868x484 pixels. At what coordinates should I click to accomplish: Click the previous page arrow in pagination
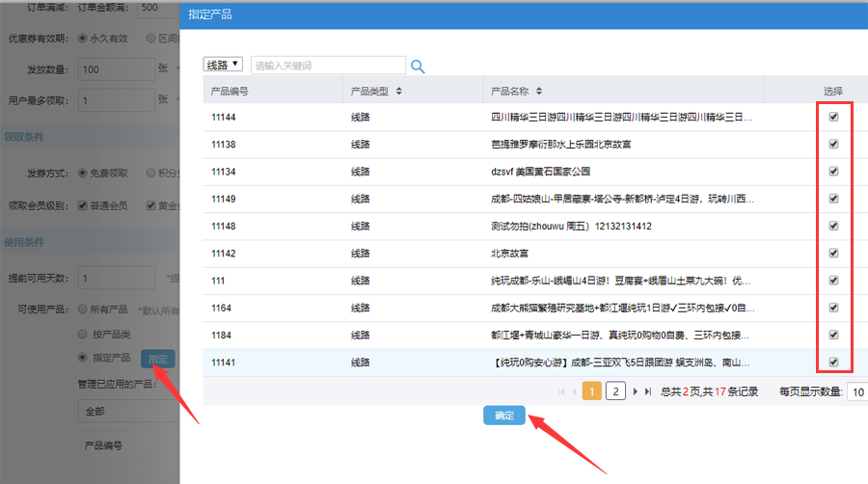pos(575,391)
